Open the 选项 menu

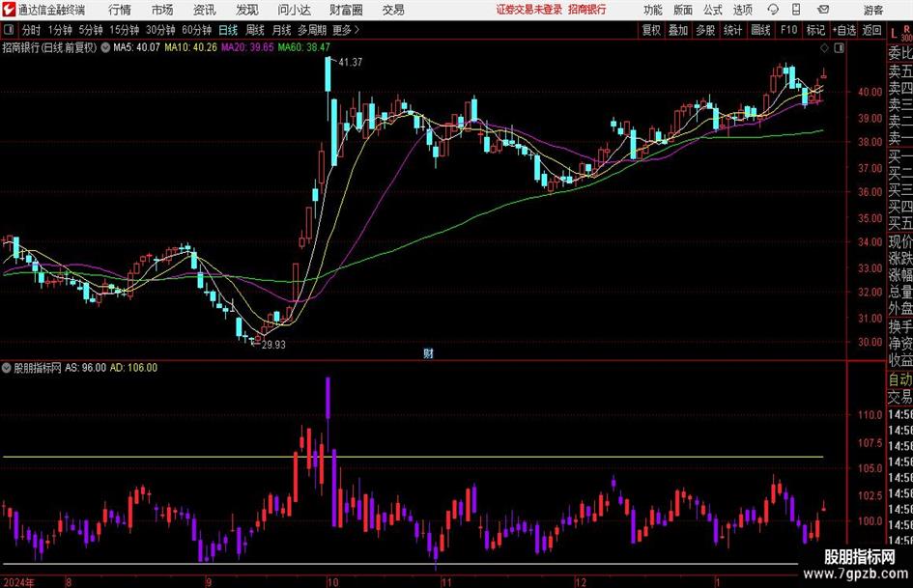(742, 10)
